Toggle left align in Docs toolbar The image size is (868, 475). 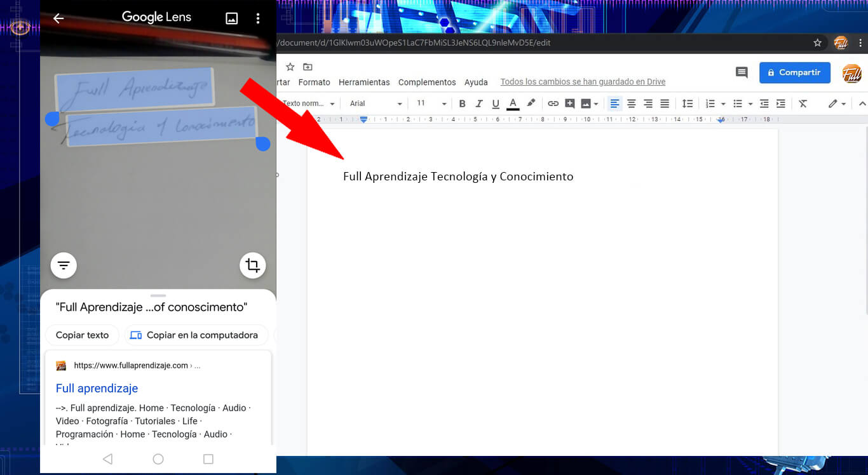[615, 104]
